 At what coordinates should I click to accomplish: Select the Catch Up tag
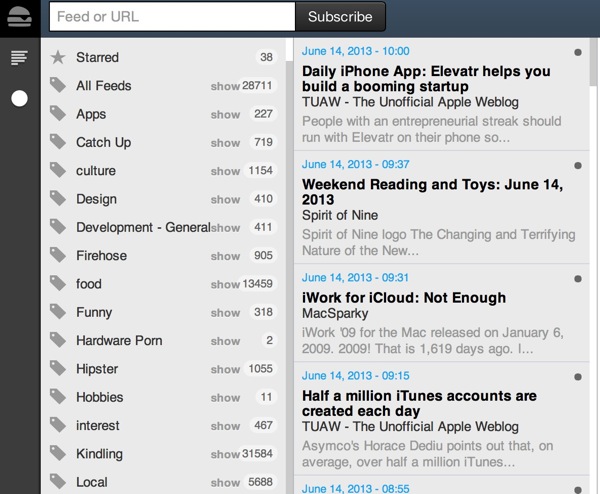pyautogui.click(x=103, y=142)
